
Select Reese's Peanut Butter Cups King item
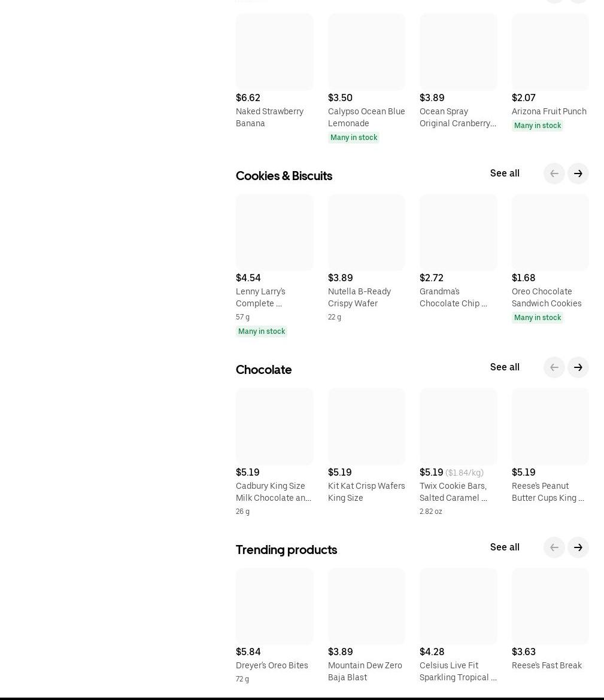click(550, 427)
